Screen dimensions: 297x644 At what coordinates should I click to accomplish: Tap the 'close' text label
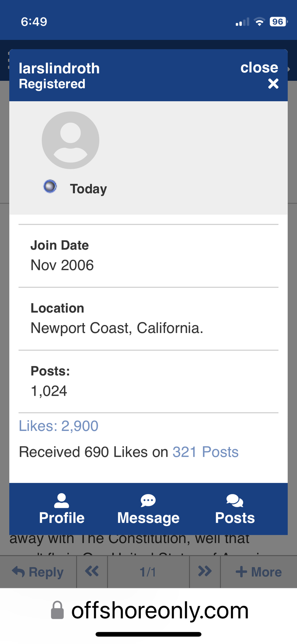[x=259, y=68]
